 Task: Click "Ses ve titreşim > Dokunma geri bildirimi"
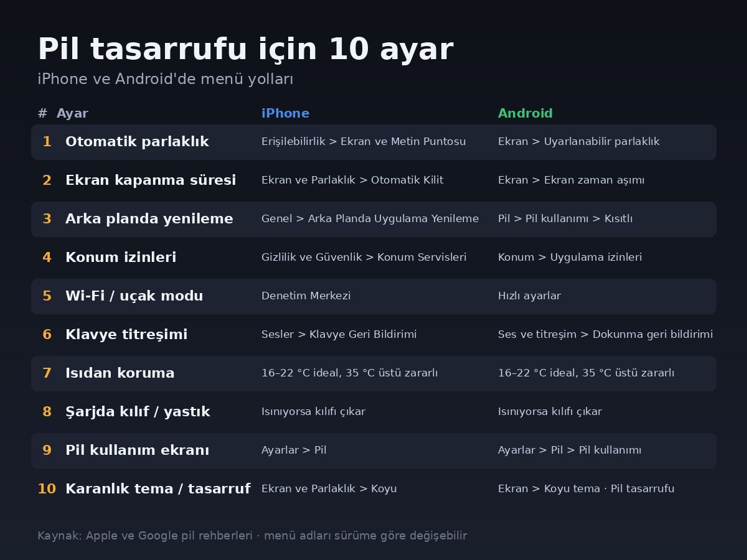[605, 335]
